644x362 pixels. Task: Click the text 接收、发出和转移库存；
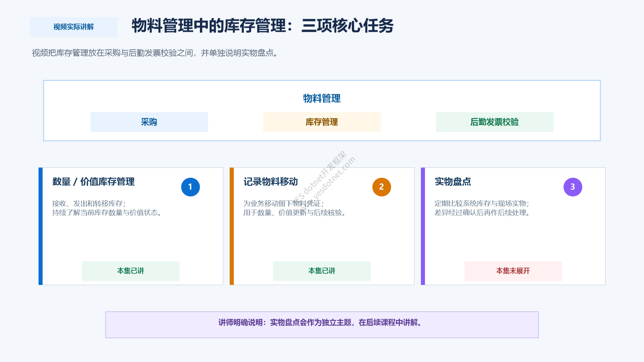(x=89, y=203)
